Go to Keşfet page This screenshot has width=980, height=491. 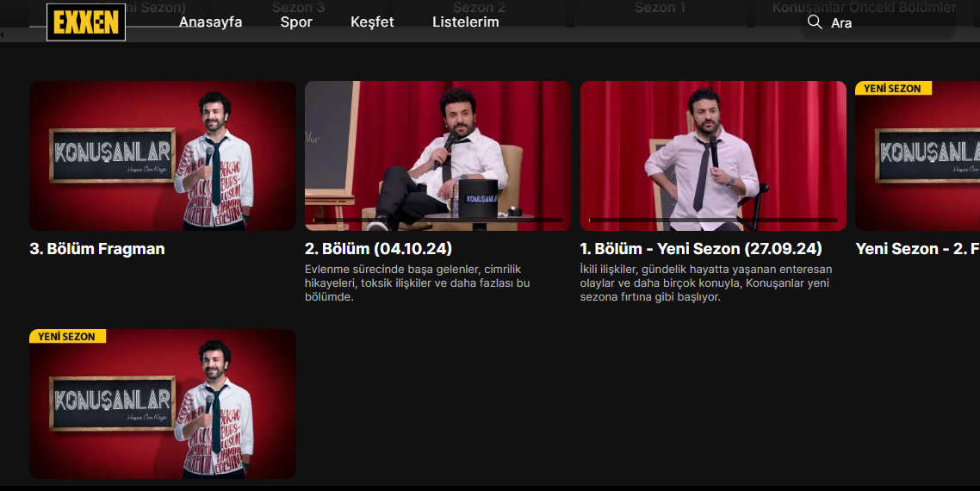[372, 22]
